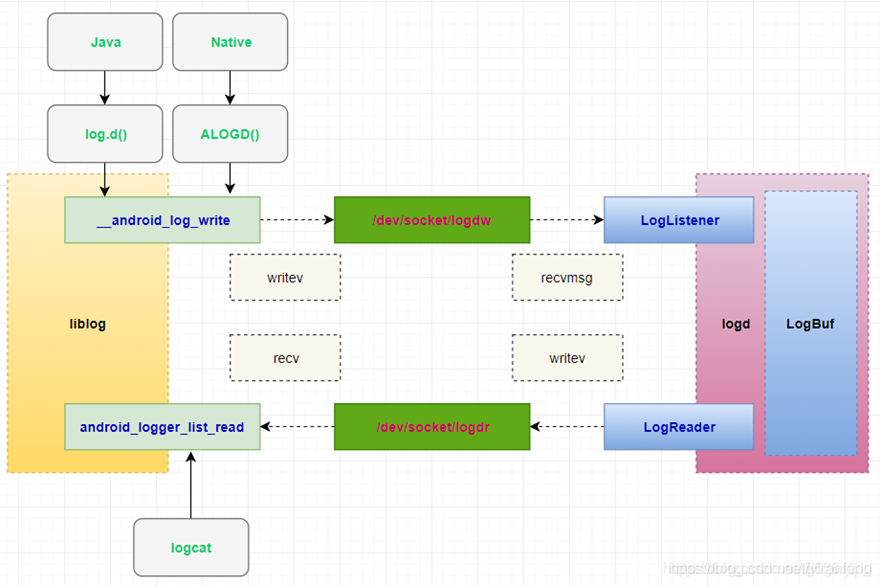Select the writev box beside recvmsg

[x=285, y=277]
